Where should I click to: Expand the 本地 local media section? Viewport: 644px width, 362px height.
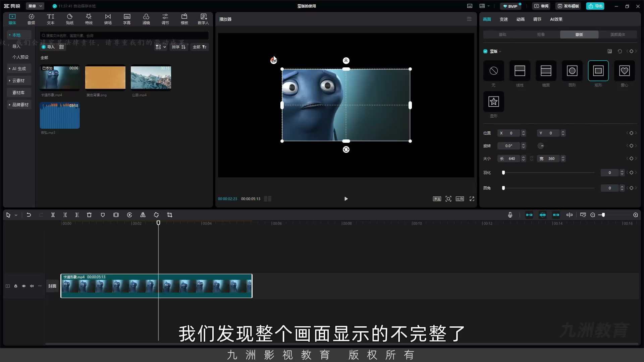click(19, 35)
